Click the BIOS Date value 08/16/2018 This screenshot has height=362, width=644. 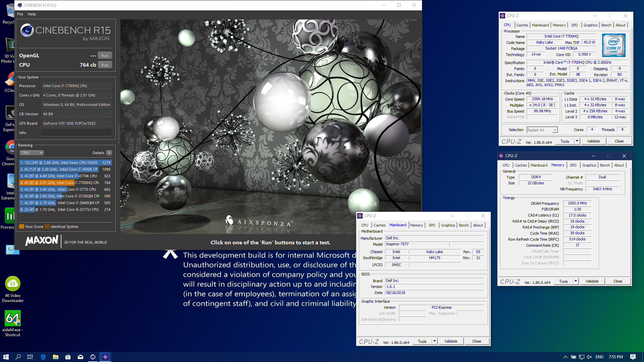[x=434, y=293]
